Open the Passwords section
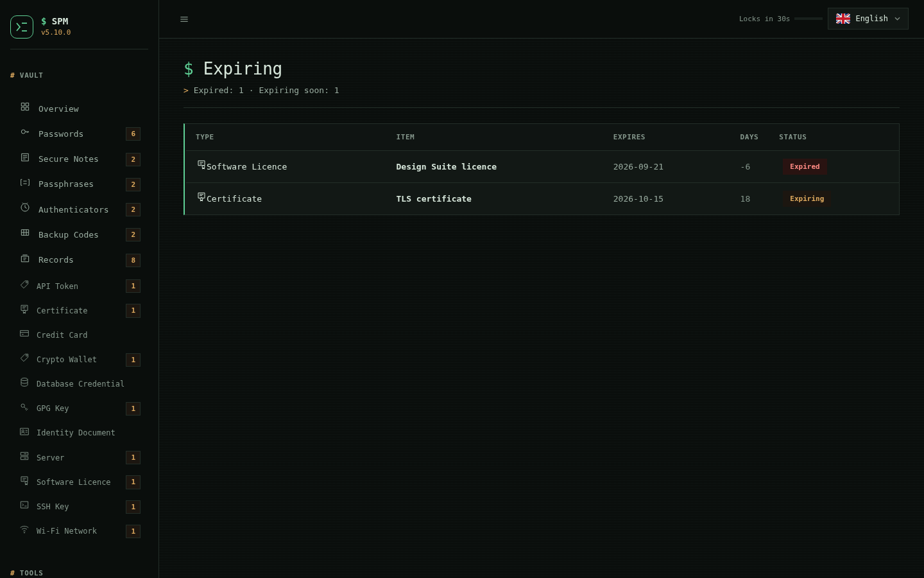Screen dimensions: 924x578 click(80, 134)
